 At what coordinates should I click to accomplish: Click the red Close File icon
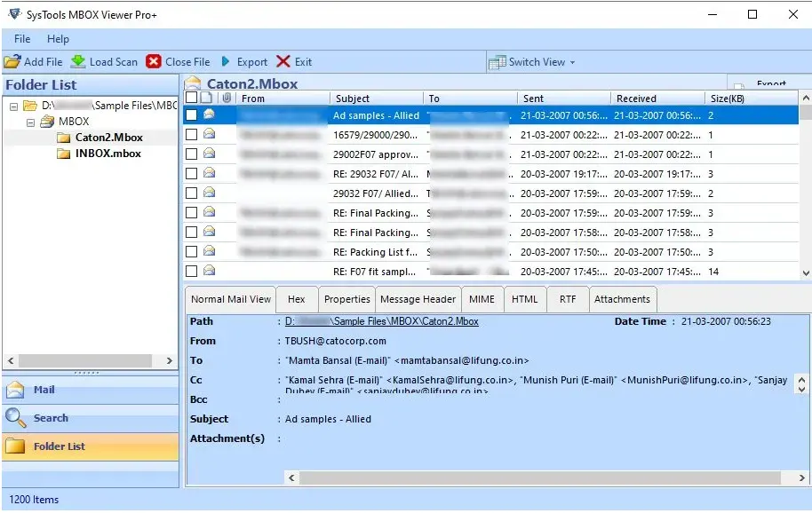[154, 61]
